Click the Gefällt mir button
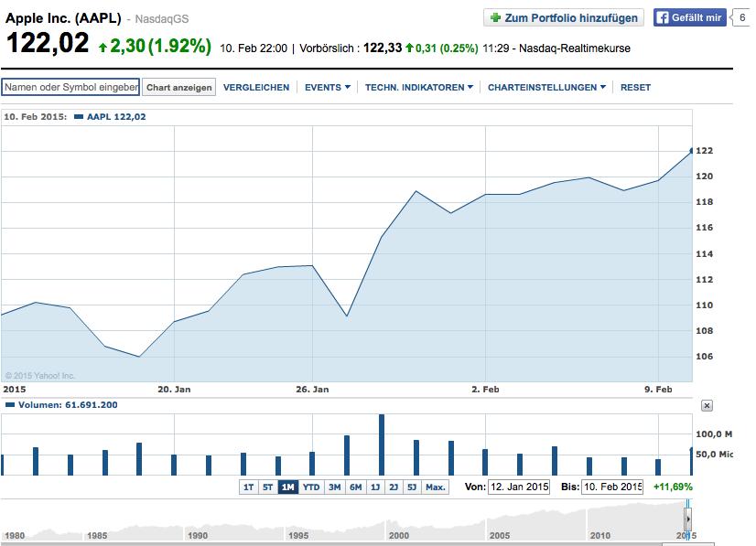The height and width of the screenshot is (546, 756). pyautogui.click(x=690, y=17)
